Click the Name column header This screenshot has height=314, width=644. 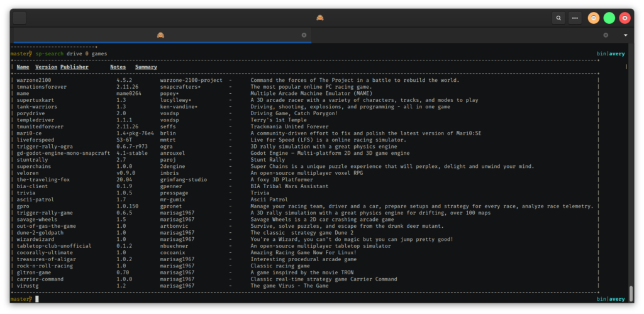click(23, 67)
